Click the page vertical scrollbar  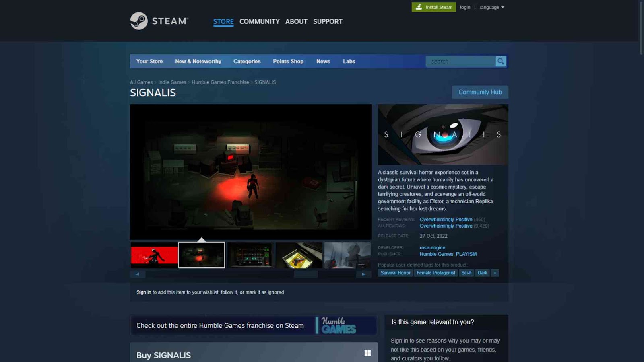(641, 28)
